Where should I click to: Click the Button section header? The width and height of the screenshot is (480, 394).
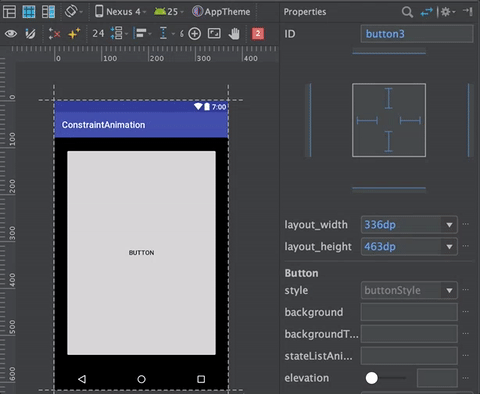click(301, 273)
